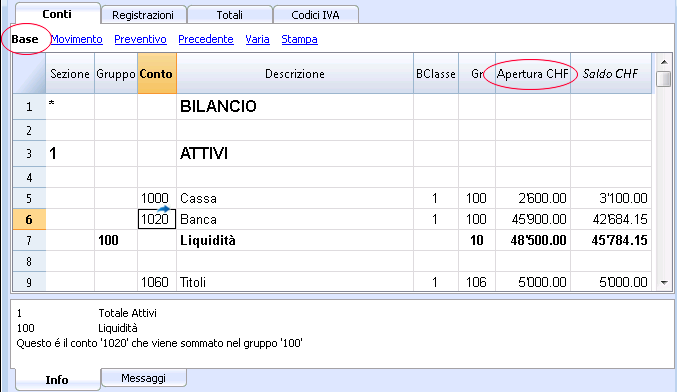Open the Stampa view link
677x392 pixels.
[299, 39]
